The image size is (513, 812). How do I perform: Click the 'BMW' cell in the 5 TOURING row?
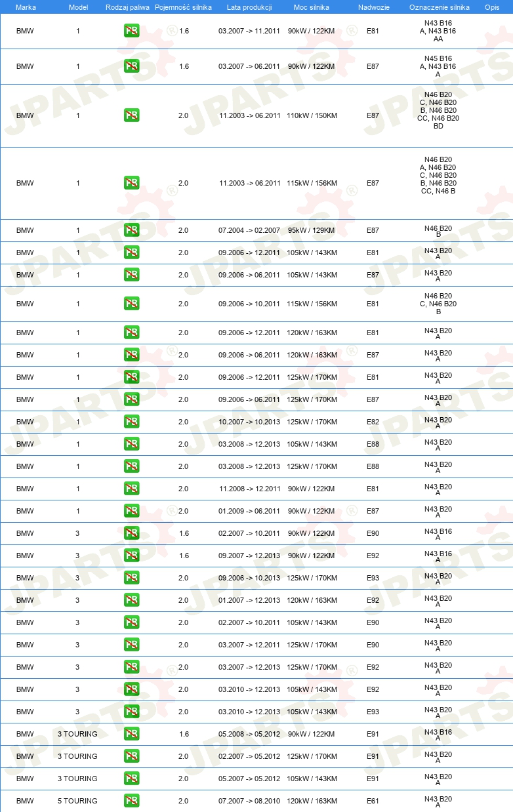[x=25, y=801]
